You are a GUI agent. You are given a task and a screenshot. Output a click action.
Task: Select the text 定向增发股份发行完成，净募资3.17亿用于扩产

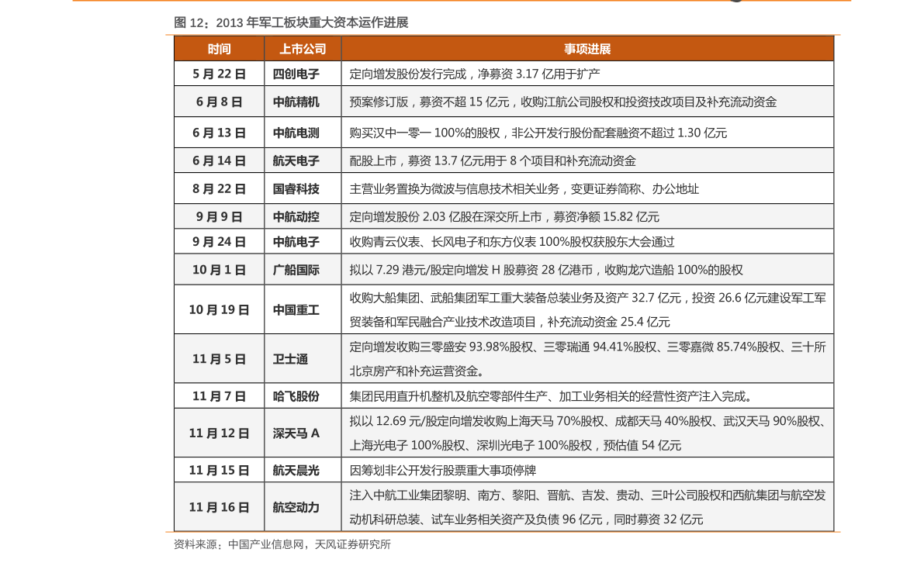[x=474, y=74]
